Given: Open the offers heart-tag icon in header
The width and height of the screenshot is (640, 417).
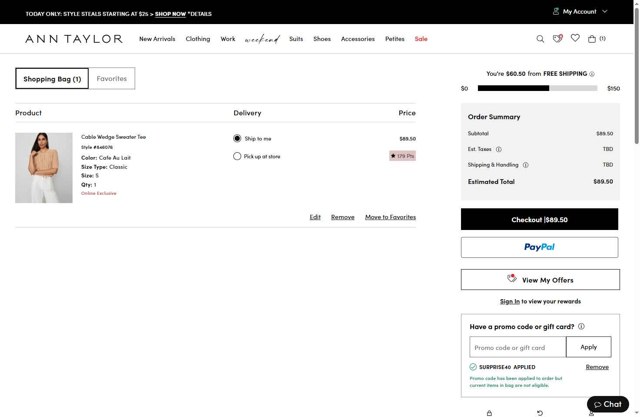Looking at the screenshot, I should pos(558,38).
